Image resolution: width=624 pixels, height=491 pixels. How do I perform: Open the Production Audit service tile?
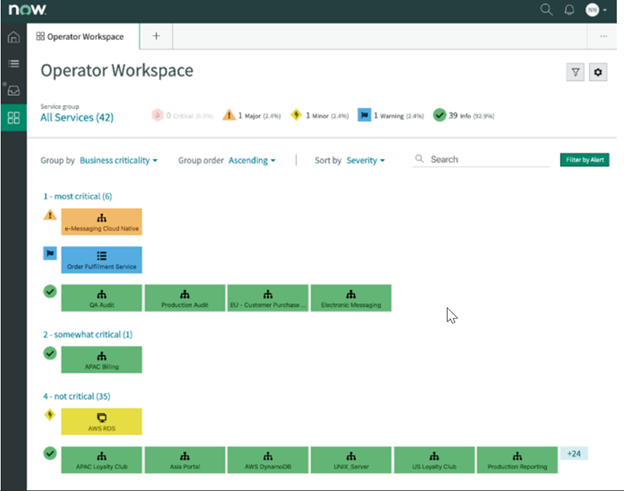185,298
